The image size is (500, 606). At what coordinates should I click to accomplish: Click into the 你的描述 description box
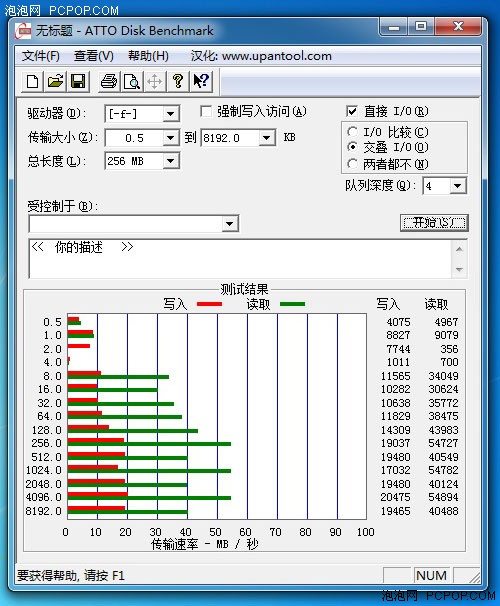tap(240, 259)
